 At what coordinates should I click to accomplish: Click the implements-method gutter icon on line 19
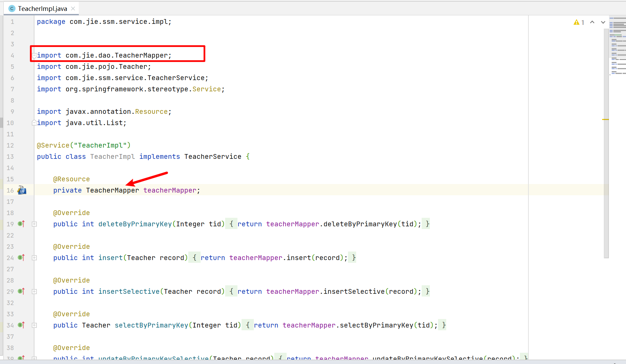[x=21, y=224]
